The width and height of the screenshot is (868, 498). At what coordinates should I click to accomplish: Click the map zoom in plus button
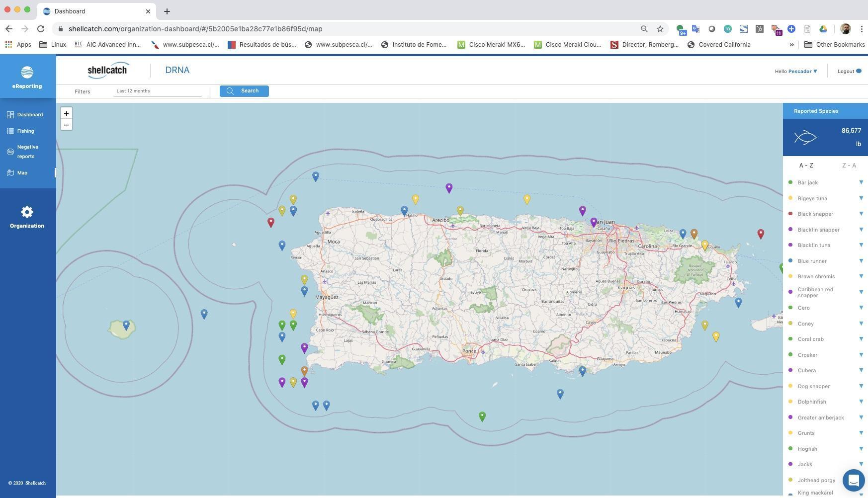click(66, 113)
